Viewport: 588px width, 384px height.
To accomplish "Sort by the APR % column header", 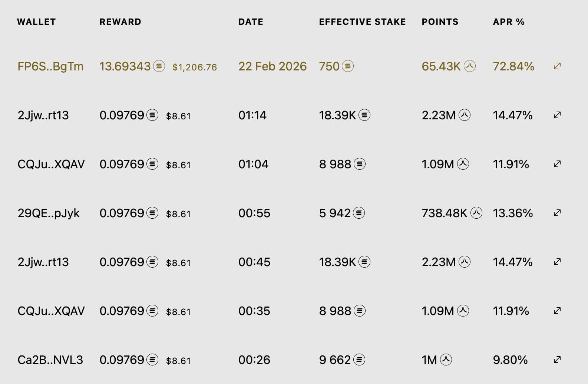I will click(509, 22).
